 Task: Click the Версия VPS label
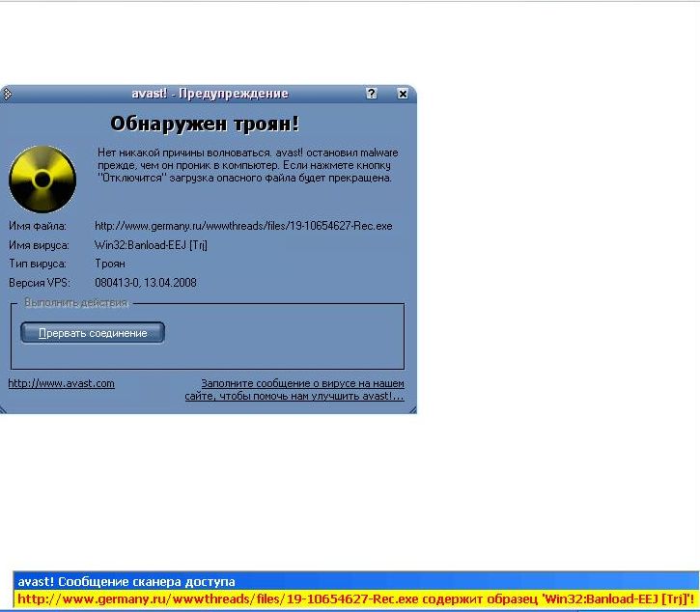coord(40,283)
